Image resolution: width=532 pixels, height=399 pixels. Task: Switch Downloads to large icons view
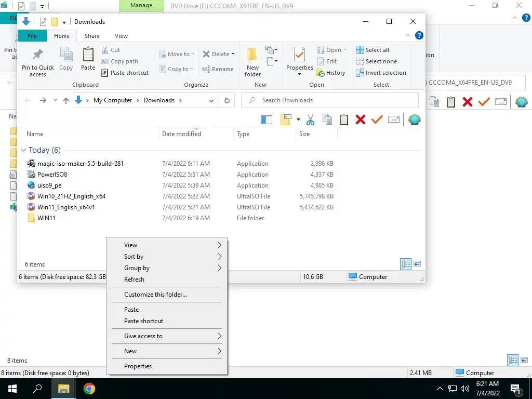(x=417, y=263)
